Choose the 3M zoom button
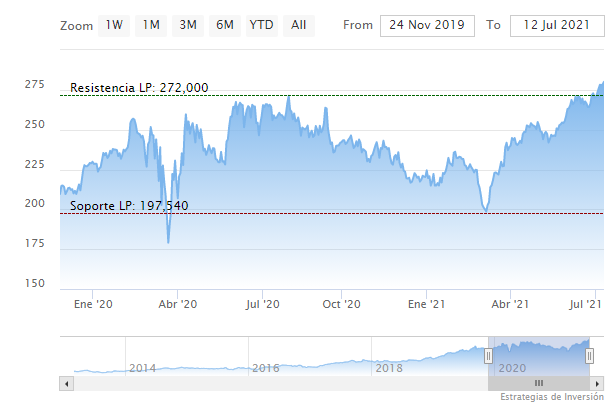Viewport: 615px width, 412px height. click(188, 25)
